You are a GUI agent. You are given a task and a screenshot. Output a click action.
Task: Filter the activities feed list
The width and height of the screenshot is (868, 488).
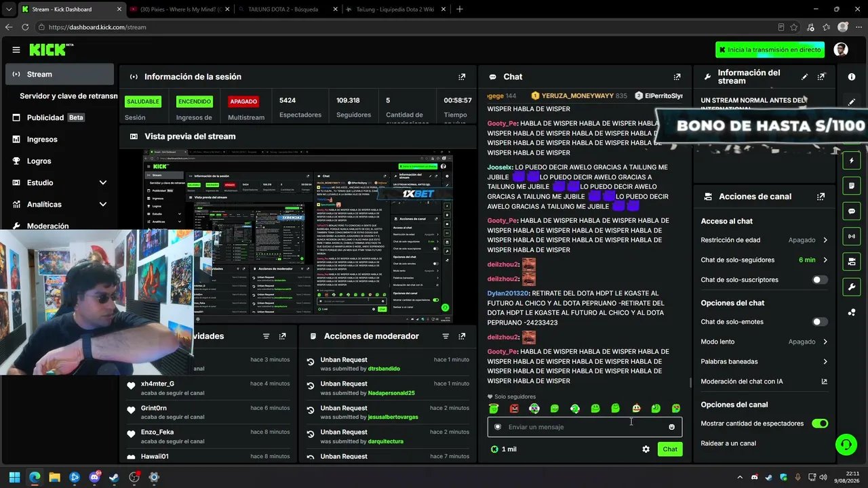pyautogui.click(x=266, y=336)
